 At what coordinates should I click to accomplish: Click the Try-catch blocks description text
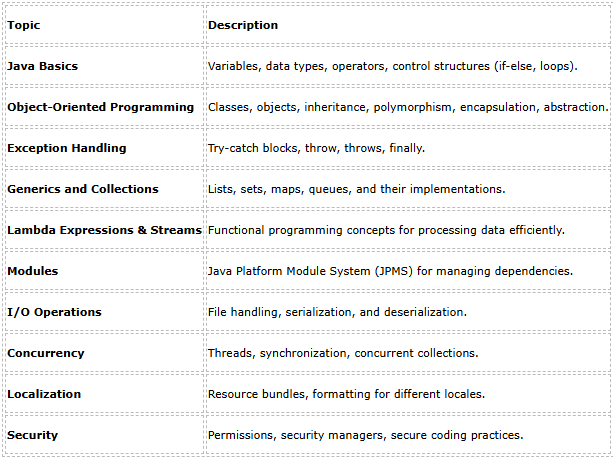click(x=316, y=148)
